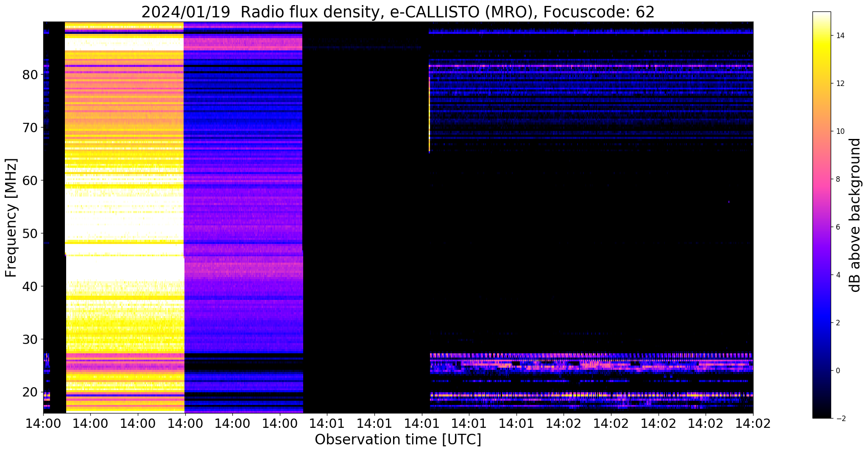Click the colorbar gradient strip

821,215
